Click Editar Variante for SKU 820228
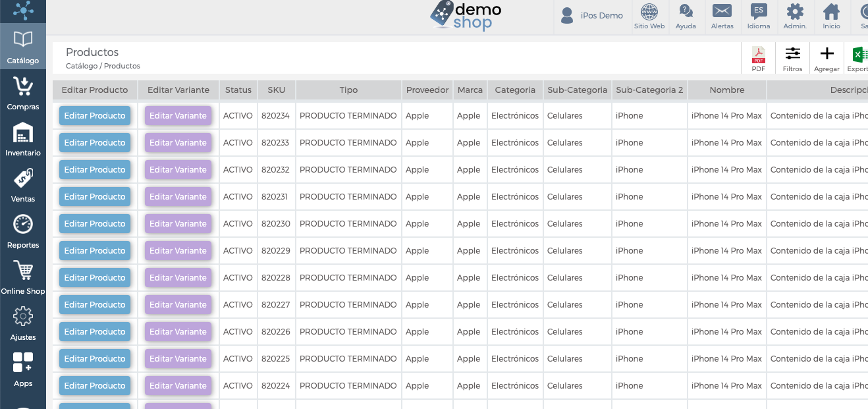Image resolution: width=868 pixels, height=409 pixels. click(x=178, y=278)
